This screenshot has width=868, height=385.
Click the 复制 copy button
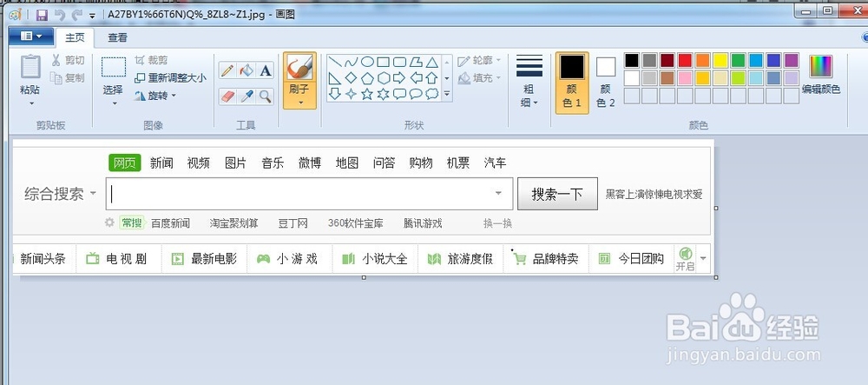[x=67, y=78]
